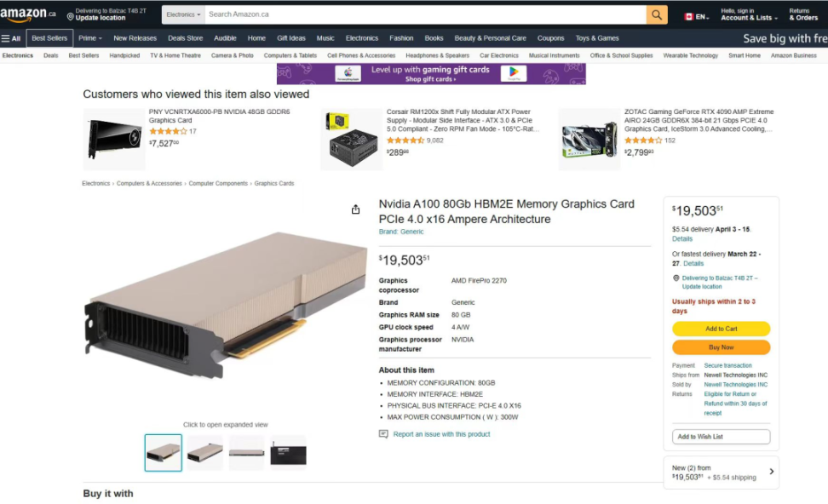Screen dimensions: 828x504
Task: Click in the Search Amazon.ca field
Action: [x=425, y=14]
